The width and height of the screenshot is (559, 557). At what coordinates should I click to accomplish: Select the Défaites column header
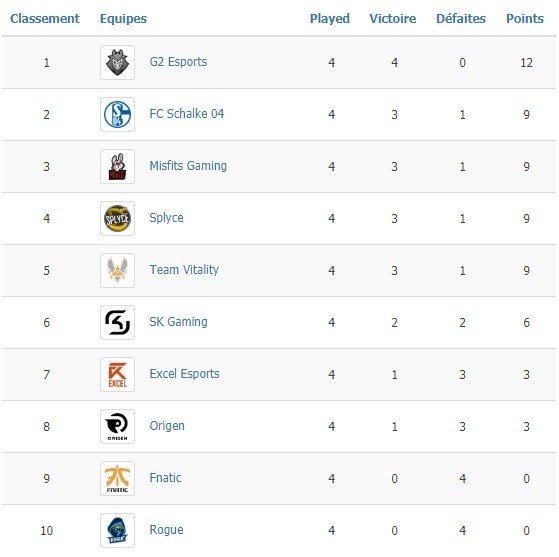pos(461,19)
